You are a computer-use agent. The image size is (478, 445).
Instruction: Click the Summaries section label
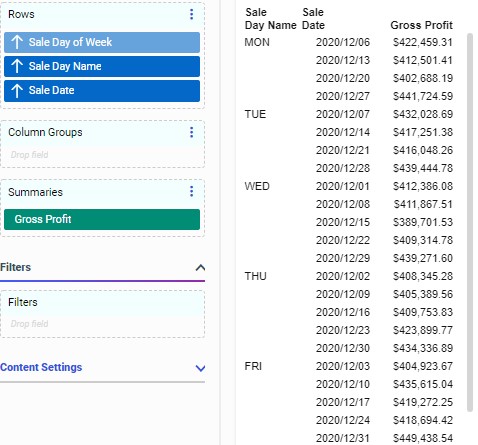tap(35, 192)
